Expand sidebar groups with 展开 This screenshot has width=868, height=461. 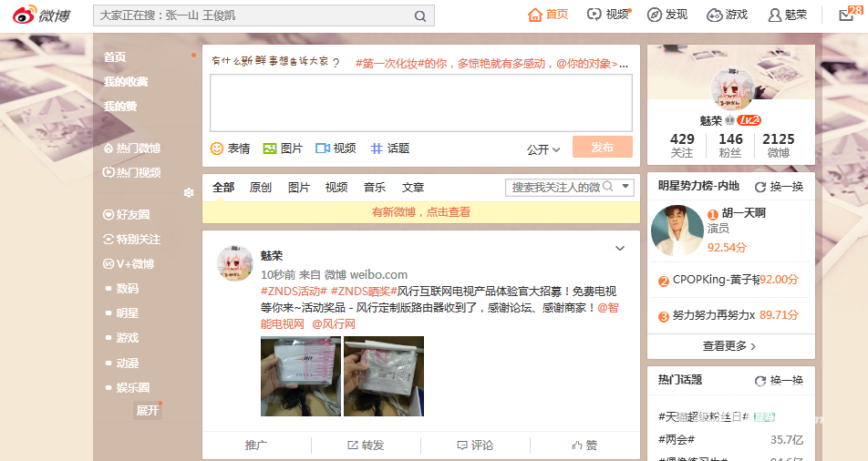148,410
